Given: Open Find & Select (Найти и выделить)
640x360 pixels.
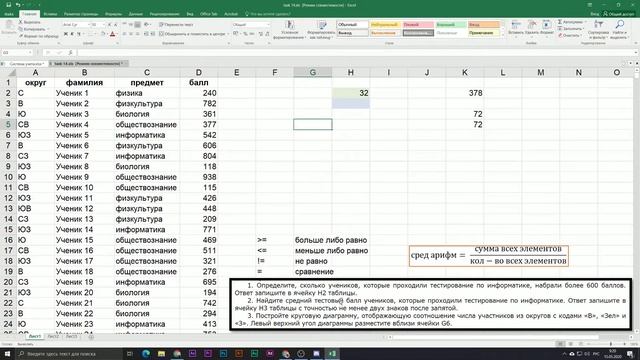Looking at the screenshot, I should click(x=620, y=29).
